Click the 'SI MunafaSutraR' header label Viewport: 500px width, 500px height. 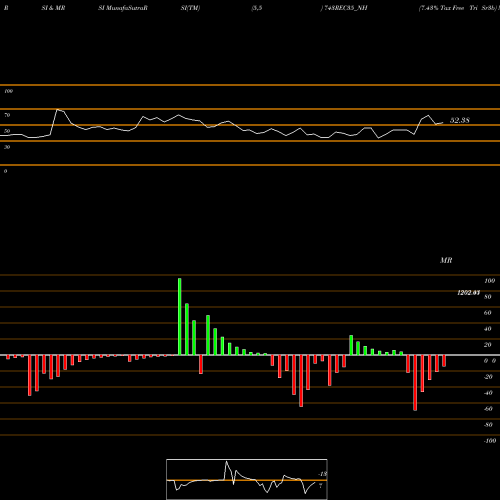[x=123, y=8]
